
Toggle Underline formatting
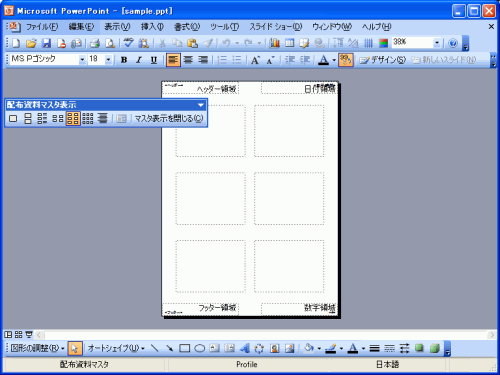154,60
